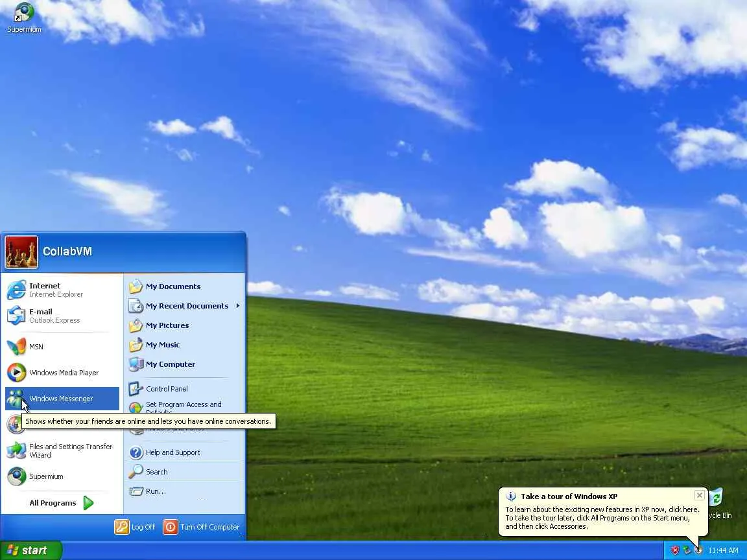Launch Internet Explorer from the Start menu
Viewport: 747px width, 560px height.
pos(62,290)
